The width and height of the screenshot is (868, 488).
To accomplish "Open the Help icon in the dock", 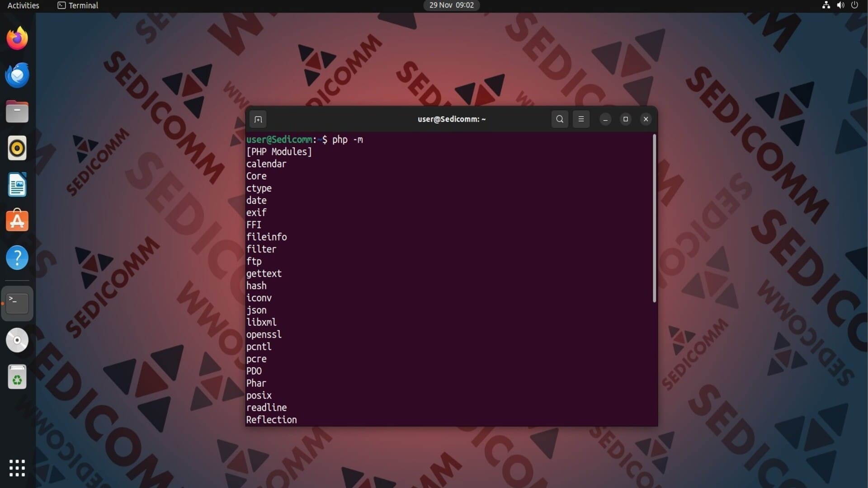I will [x=17, y=258].
